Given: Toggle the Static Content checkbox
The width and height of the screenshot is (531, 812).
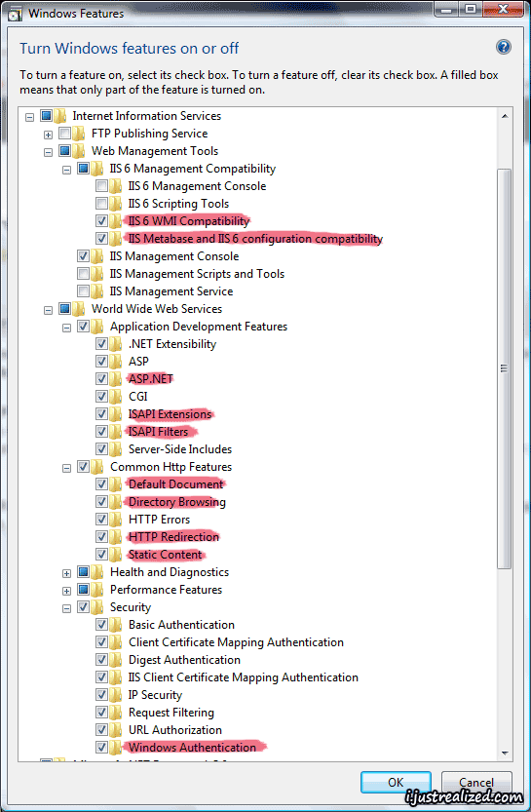Looking at the screenshot, I should (102, 554).
